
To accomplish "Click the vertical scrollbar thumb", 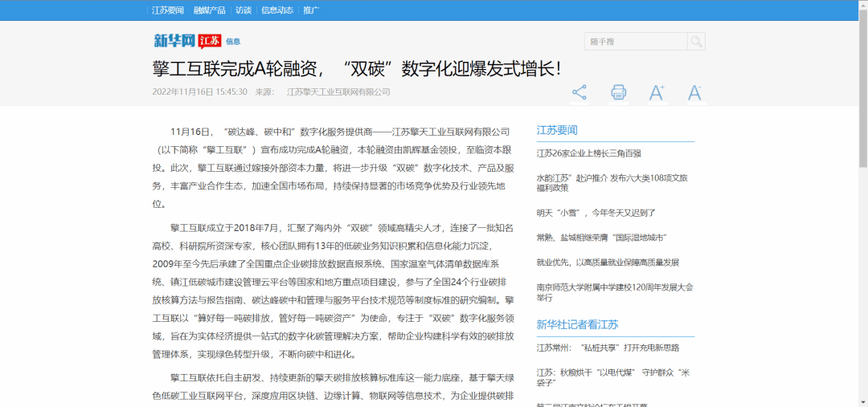I will coord(863,88).
